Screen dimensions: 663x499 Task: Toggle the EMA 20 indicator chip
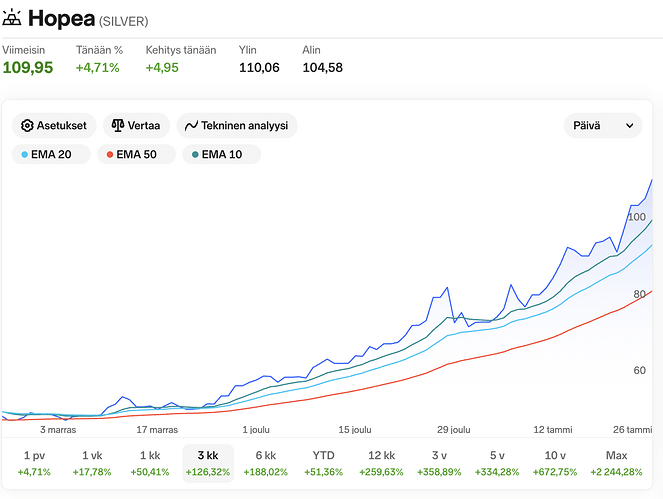[51, 154]
